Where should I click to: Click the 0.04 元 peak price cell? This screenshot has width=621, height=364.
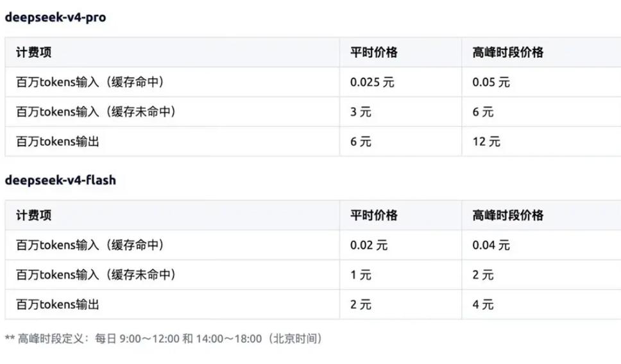point(491,245)
